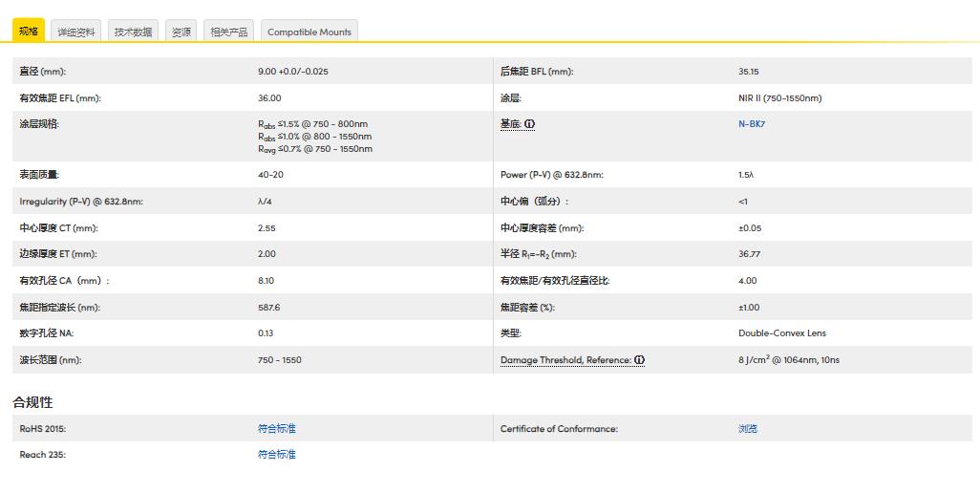This screenshot has width=980, height=493.
Task: Select the center thickness value 2.55
Action: (x=266, y=228)
